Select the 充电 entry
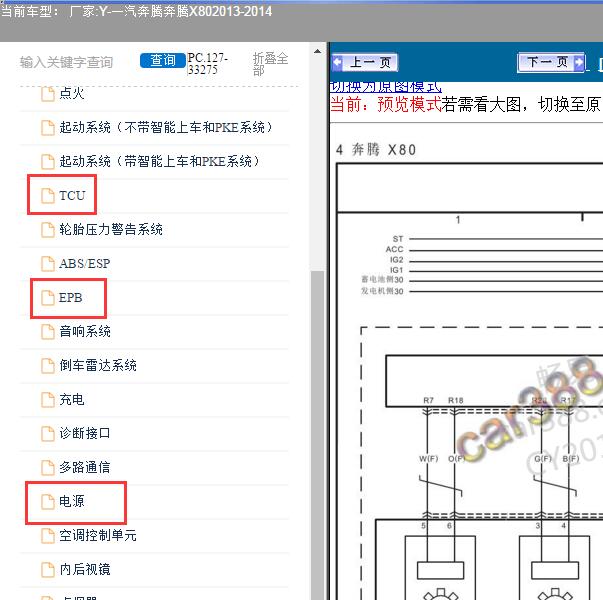Screen dimensions: 603x600 72,399
